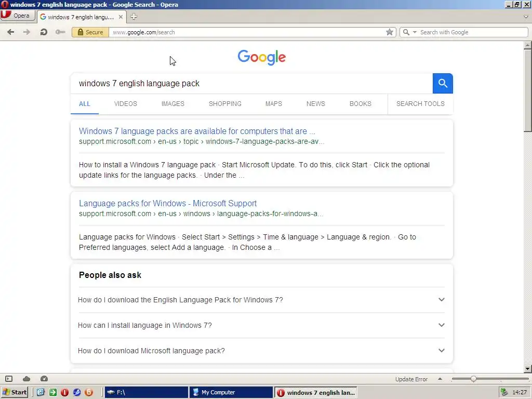
Task: Expand 'How do I download the English Language Pack' chevron
Action: pos(441,300)
